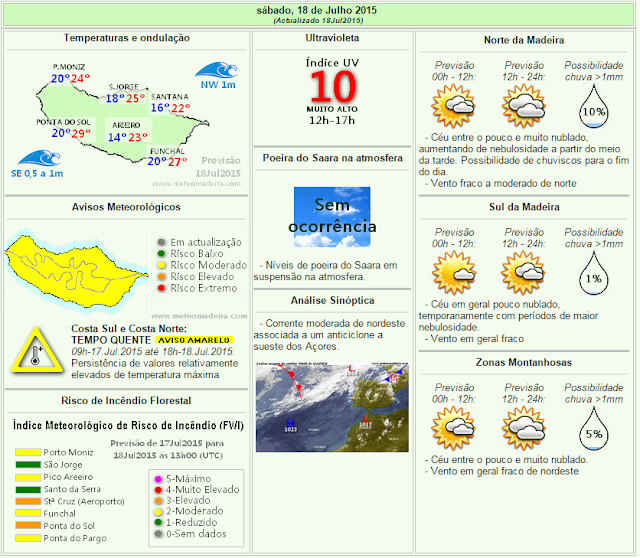640x558 pixels.
Task: Open the Sul da Madeira 00h-12h sun icon
Action: coord(453,273)
